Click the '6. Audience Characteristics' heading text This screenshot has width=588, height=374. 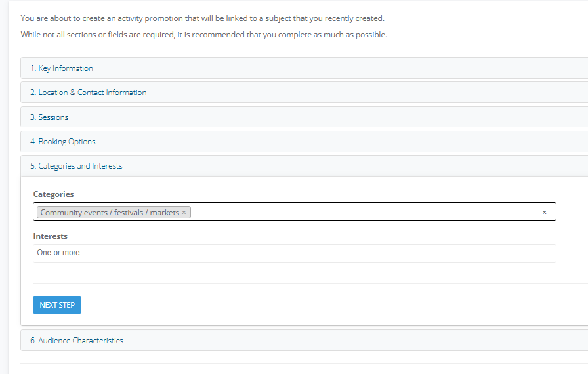(x=77, y=341)
